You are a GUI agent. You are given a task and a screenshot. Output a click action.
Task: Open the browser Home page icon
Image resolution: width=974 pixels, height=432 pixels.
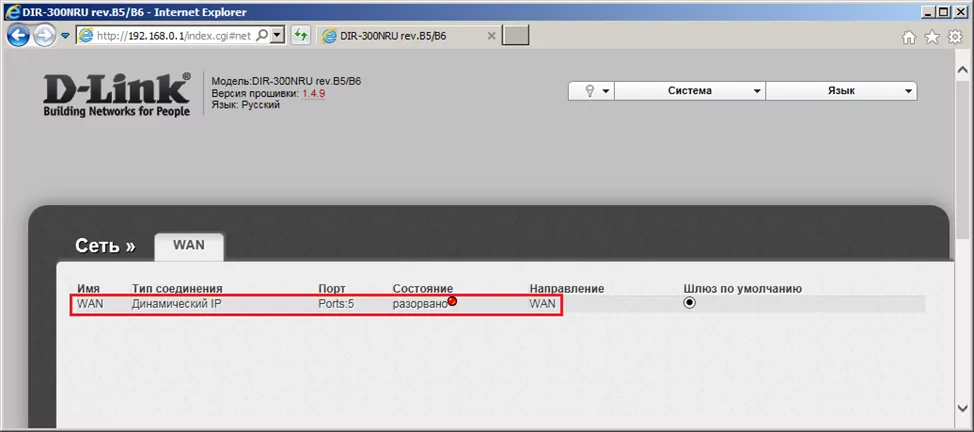coord(909,38)
